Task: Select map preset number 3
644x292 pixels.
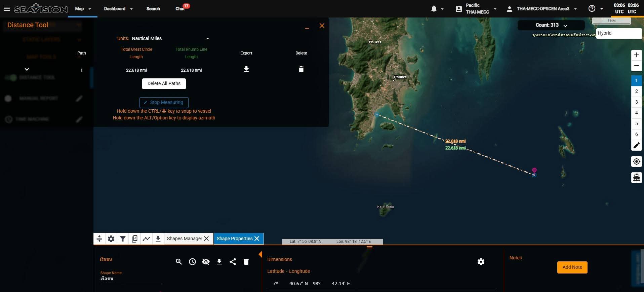Action: pyautogui.click(x=636, y=102)
